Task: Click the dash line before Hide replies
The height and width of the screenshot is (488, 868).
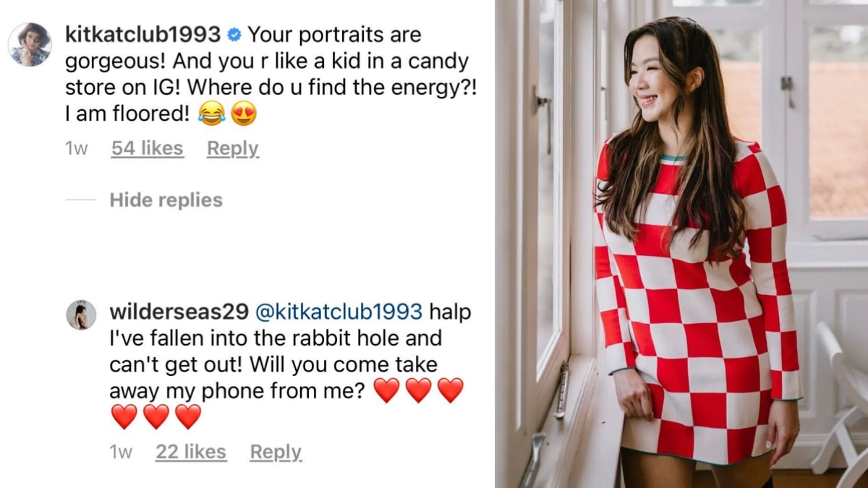Action: click(x=81, y=200)
